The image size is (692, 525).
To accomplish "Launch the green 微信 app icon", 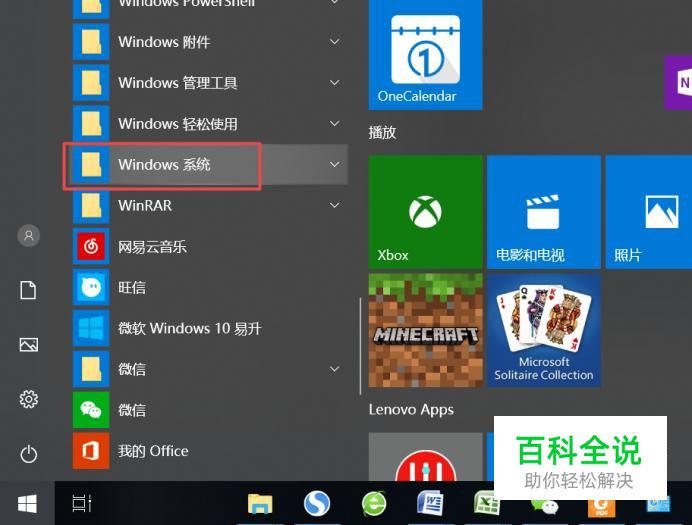I will click(91, 410).
